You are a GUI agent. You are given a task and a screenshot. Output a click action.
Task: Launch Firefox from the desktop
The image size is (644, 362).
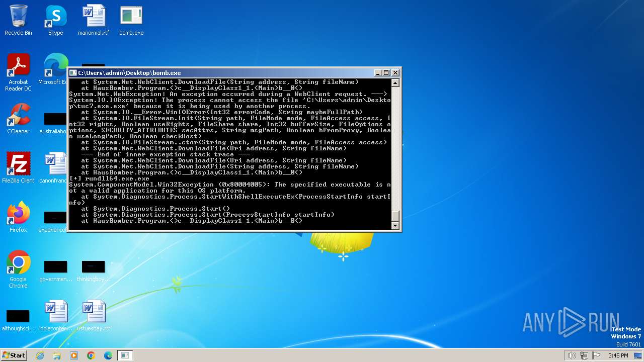point(18,217)
